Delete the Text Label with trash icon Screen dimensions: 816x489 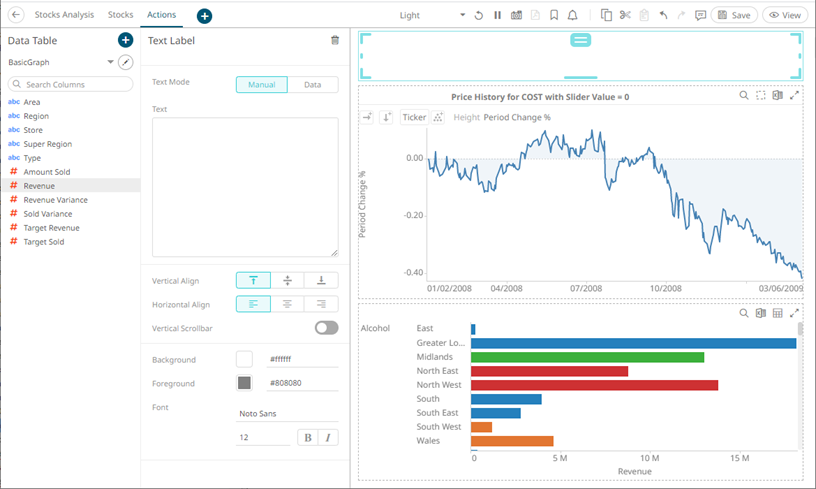click(335, 41)
